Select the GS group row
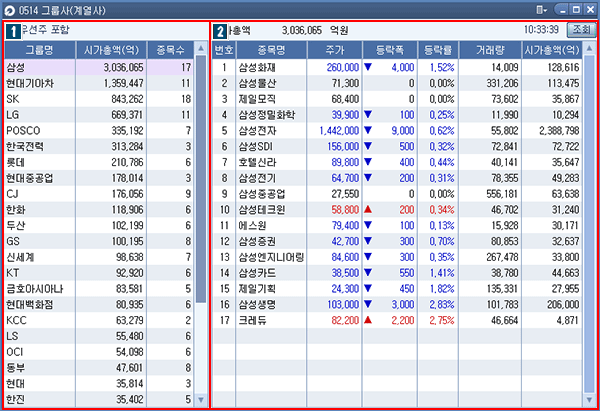Viewport: 600px width, 411px height. click(x=99, y=241)
